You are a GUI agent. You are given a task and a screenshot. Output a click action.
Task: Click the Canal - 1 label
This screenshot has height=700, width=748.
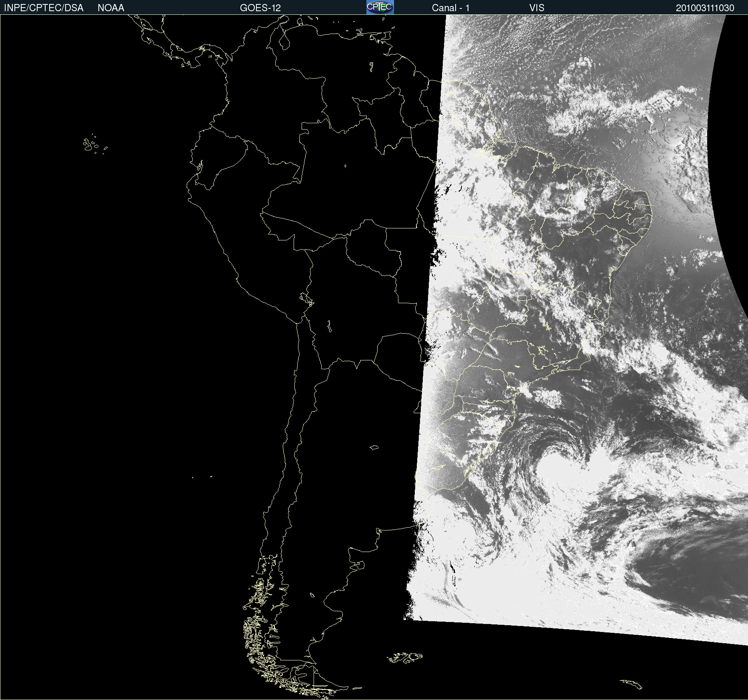pyautogui.click(x=450, y=8)
